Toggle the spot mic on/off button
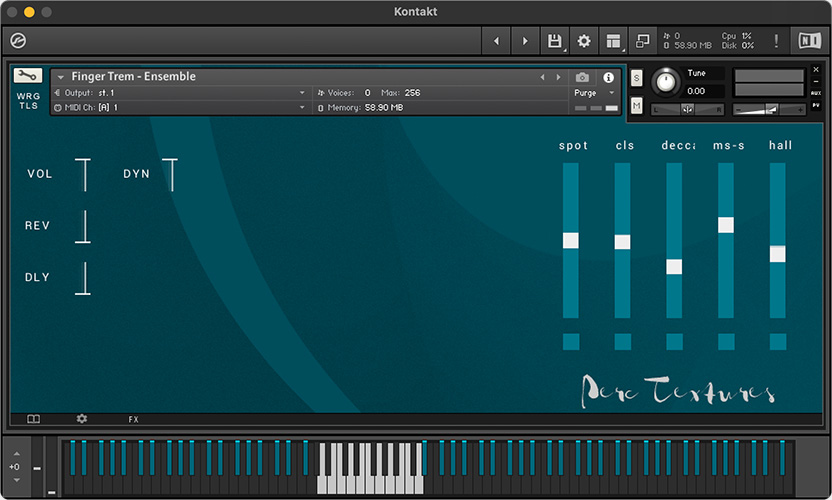 tap(571, 341)
